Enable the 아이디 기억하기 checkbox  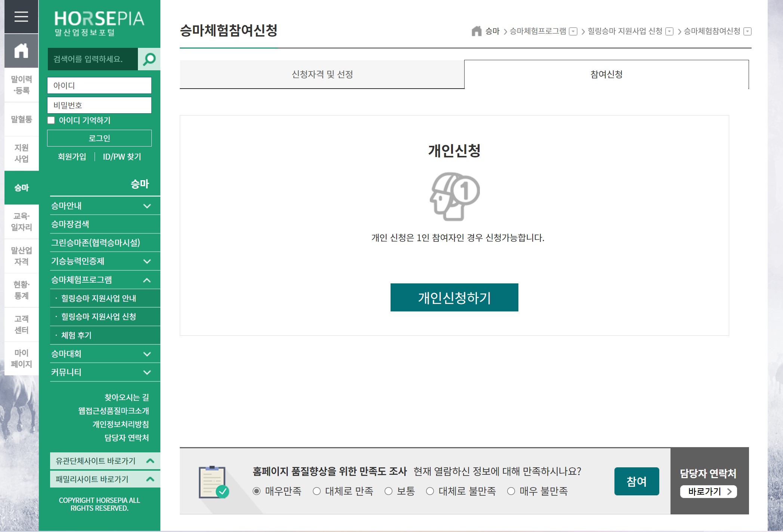(52, 120)
